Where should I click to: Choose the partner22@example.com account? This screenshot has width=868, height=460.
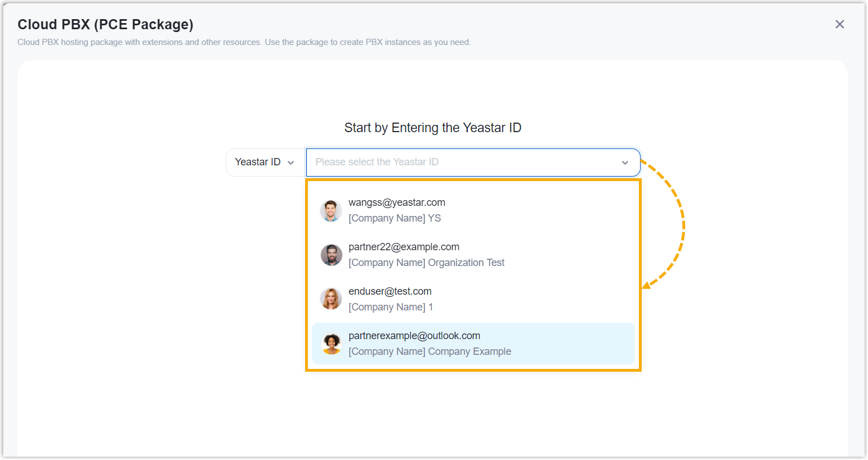click(x=404, y=247)
